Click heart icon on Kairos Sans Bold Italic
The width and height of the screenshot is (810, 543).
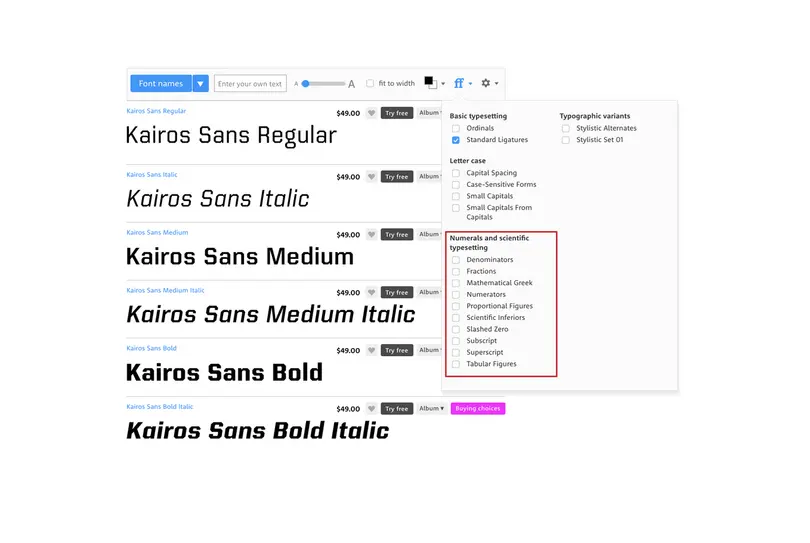click(x=371, y=409)
